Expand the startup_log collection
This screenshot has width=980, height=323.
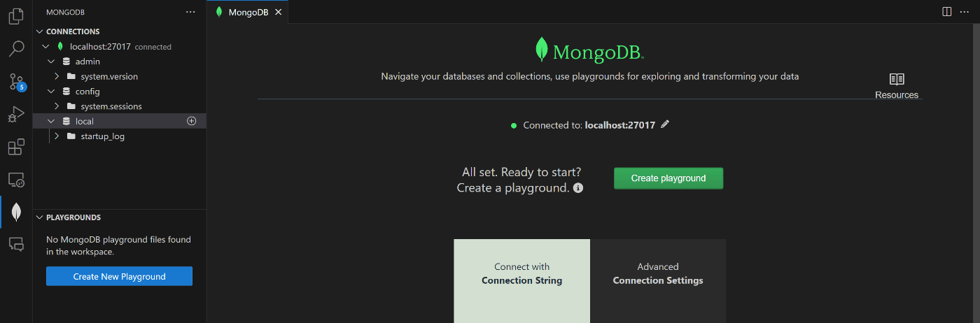[x=57, y=136]
